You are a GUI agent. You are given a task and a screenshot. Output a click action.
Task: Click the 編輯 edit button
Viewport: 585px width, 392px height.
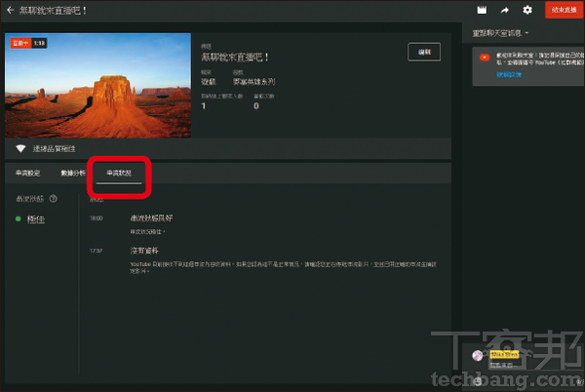coord(424,52)
